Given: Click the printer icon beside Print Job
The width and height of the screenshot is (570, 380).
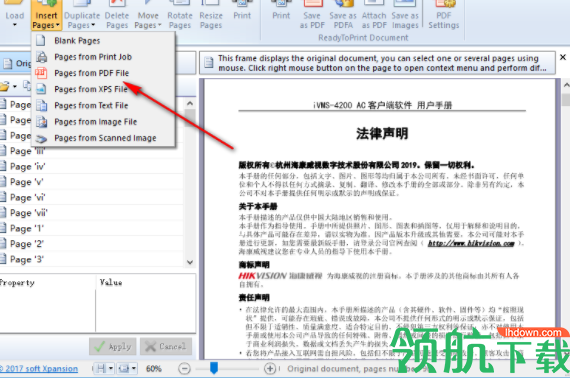Looking at the screenshot, I should pos(41,57).
